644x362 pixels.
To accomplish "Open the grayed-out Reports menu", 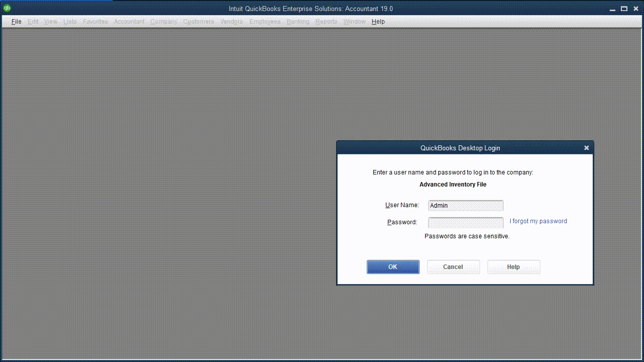I will pos(326,22).
